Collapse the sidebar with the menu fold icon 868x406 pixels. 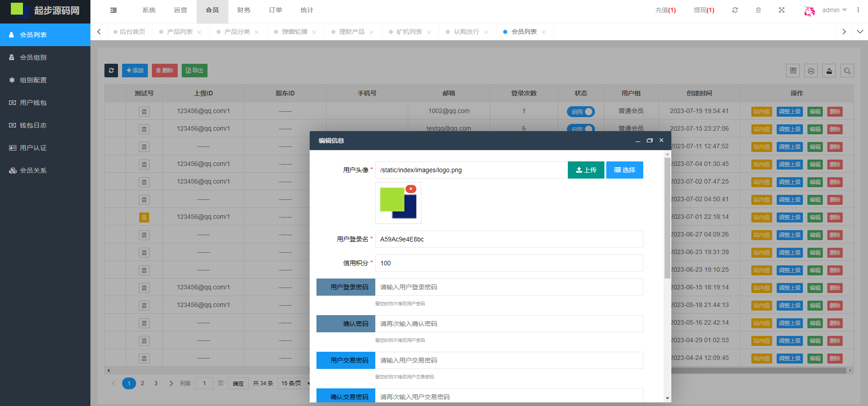click(113, 10)
